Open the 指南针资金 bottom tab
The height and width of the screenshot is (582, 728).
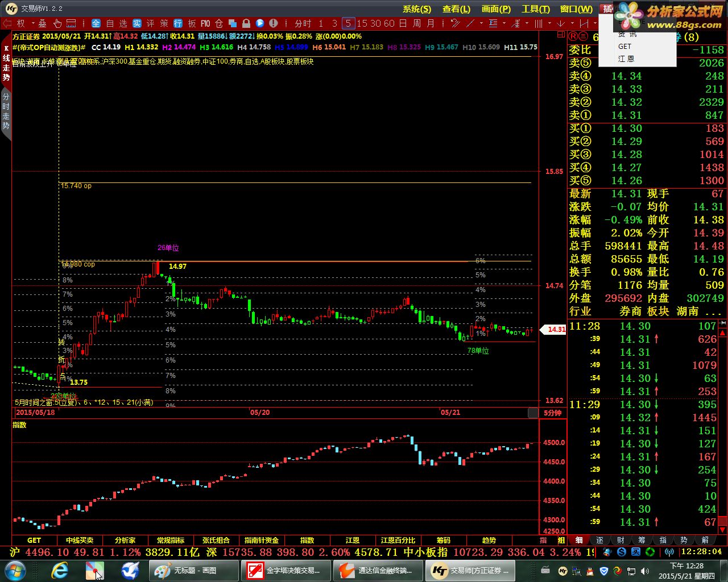[262, 541]
